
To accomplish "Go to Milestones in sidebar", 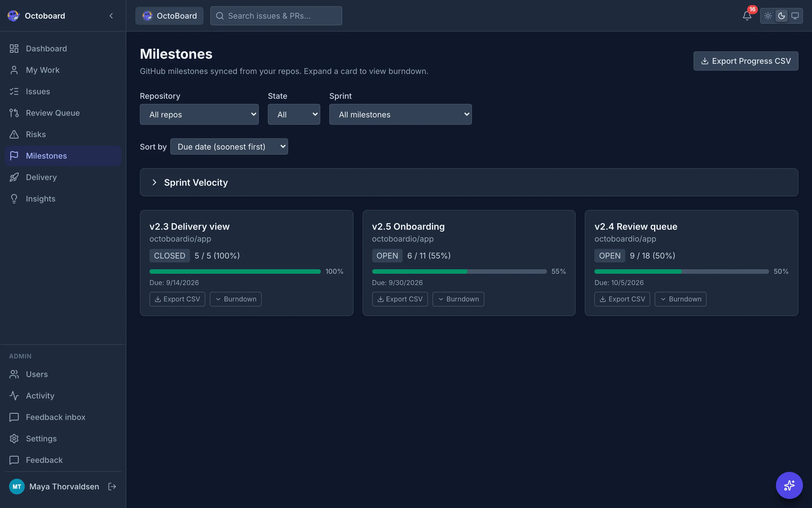I will [x=63, y=156].
